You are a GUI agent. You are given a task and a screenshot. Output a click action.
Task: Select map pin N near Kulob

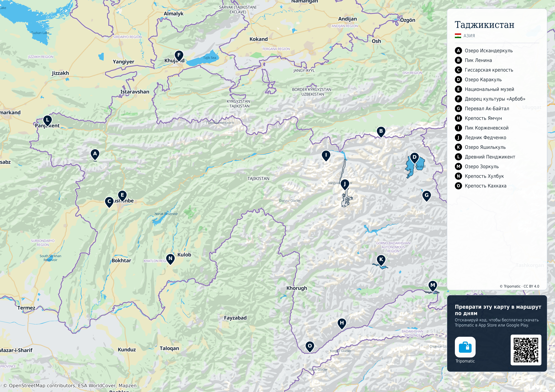coord(170,259)
